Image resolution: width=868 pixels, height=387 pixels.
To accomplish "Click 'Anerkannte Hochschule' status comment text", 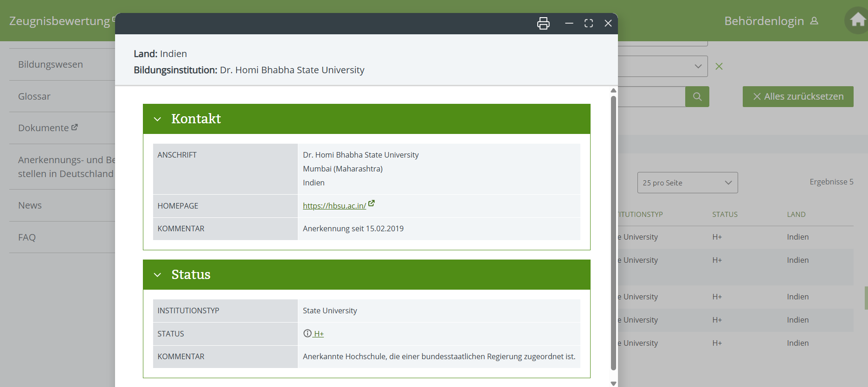I will [x=439, y=356].
